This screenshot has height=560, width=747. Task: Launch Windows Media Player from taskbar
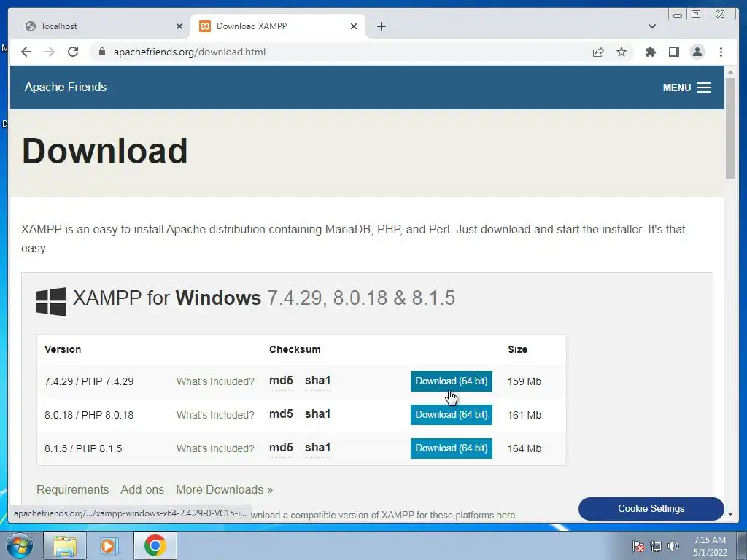(x=109, y=545)
